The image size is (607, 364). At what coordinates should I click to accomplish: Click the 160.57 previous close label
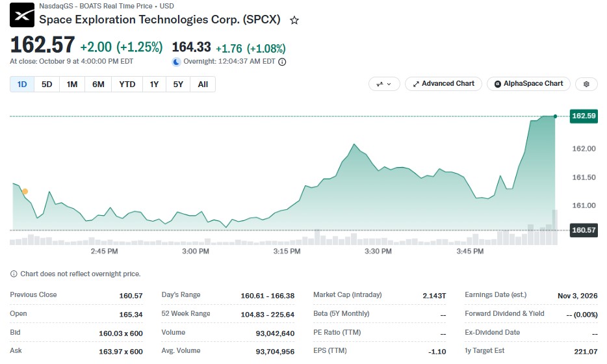click(x=584, y=230)
